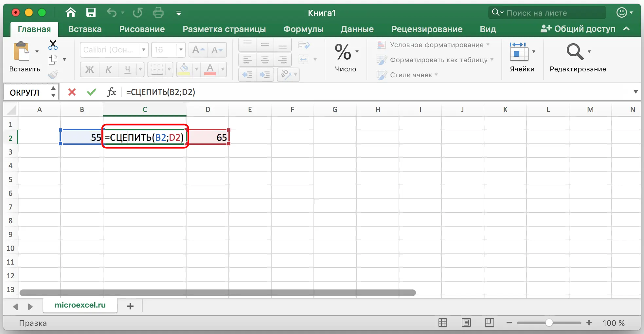Switch to Рисование tab
This screenshot has height=334, width=644.
(x=142, y=29)
